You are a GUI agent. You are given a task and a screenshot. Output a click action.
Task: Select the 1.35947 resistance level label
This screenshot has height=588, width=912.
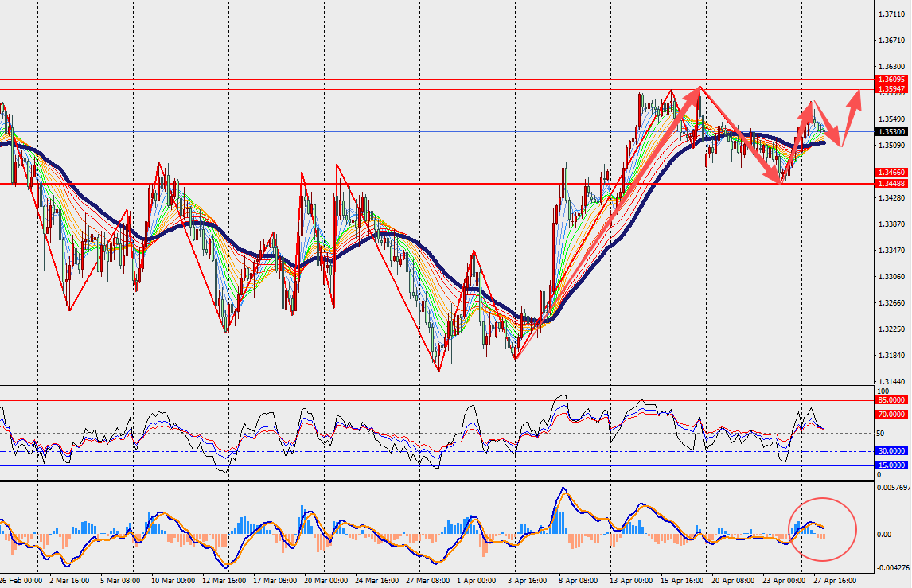891,89
